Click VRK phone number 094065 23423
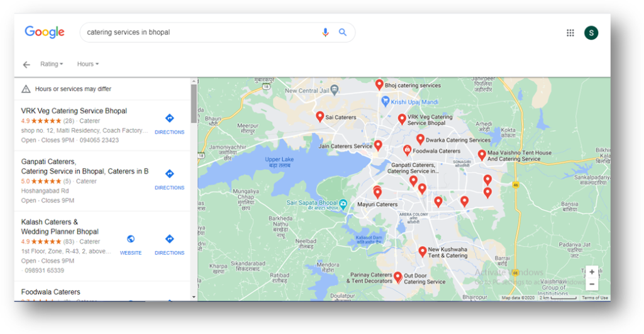The height and width of the screenshot is (334, 644). tap(99, 140)
